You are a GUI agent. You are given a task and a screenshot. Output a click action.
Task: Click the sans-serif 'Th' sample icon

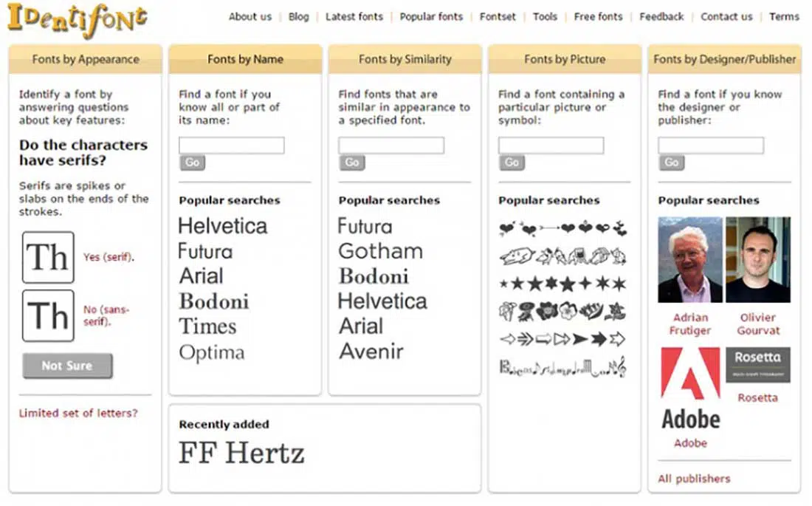[x=48, y=315]
